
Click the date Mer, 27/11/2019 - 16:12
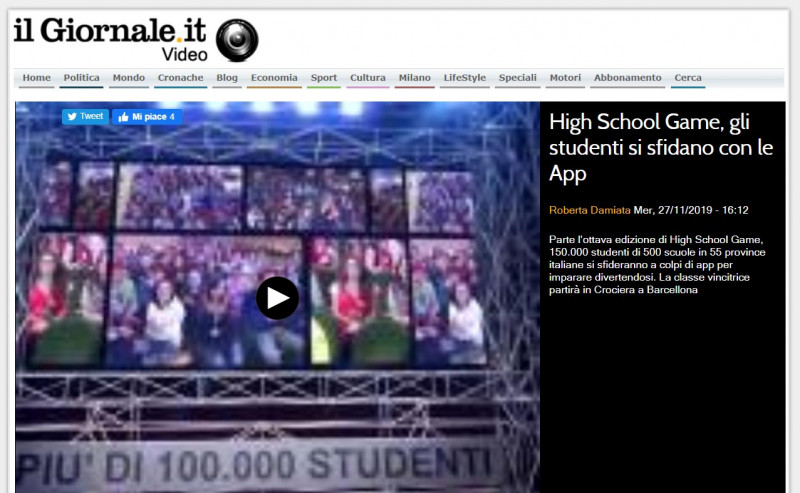(691, 210)
